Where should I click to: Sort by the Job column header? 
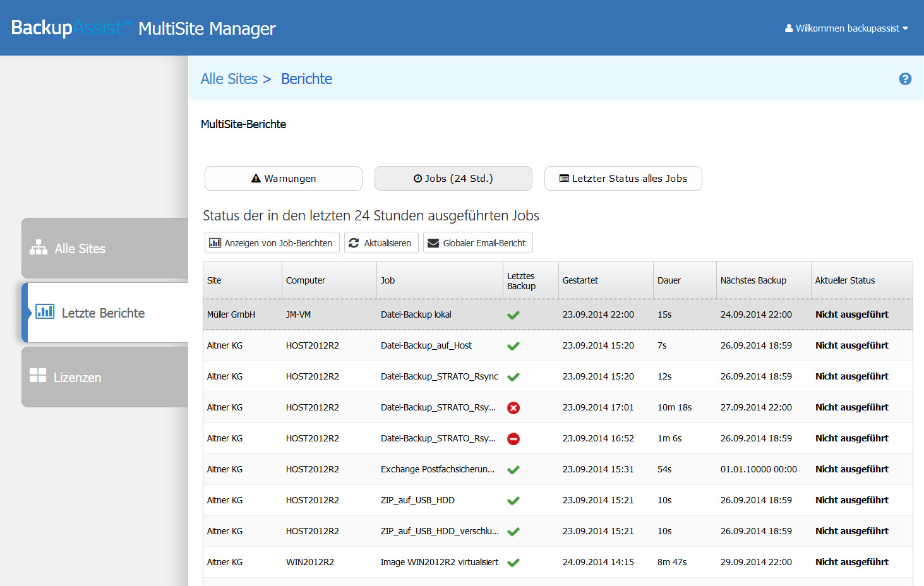point(440,280)
